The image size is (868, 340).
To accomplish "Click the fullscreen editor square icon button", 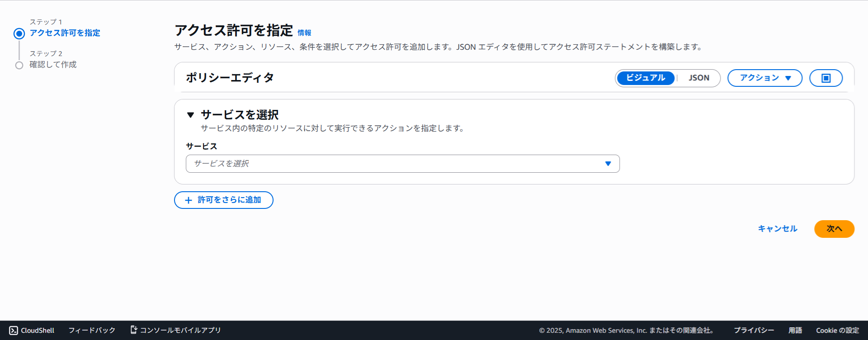I will point(826,78).
